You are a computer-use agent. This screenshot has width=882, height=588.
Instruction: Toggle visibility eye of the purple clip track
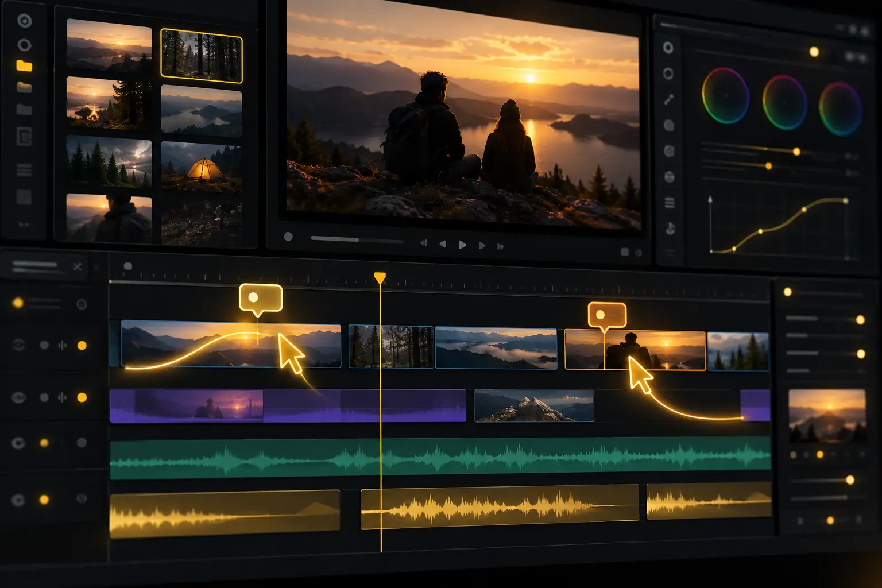click(x=18, y=397)
